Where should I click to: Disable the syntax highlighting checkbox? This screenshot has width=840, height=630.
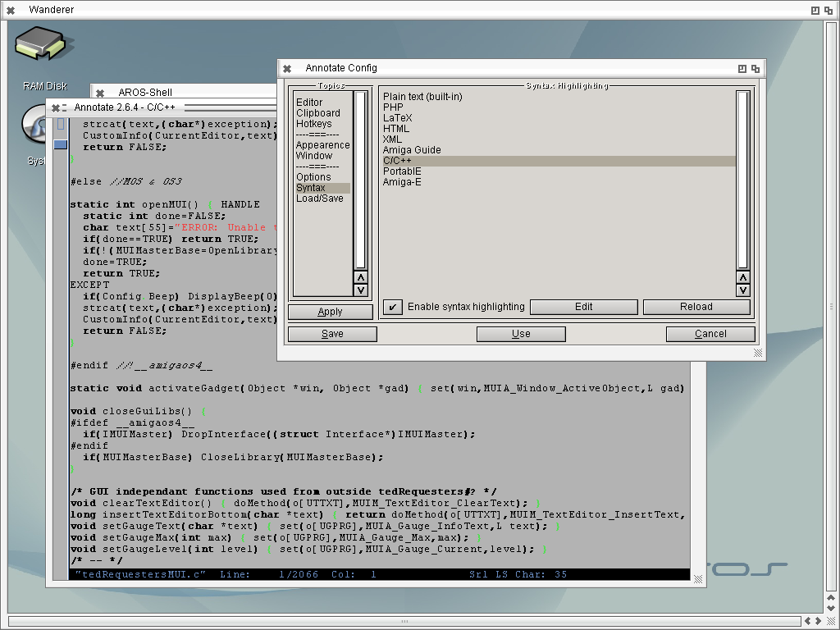pyautogui.click(x=393, y=307)
